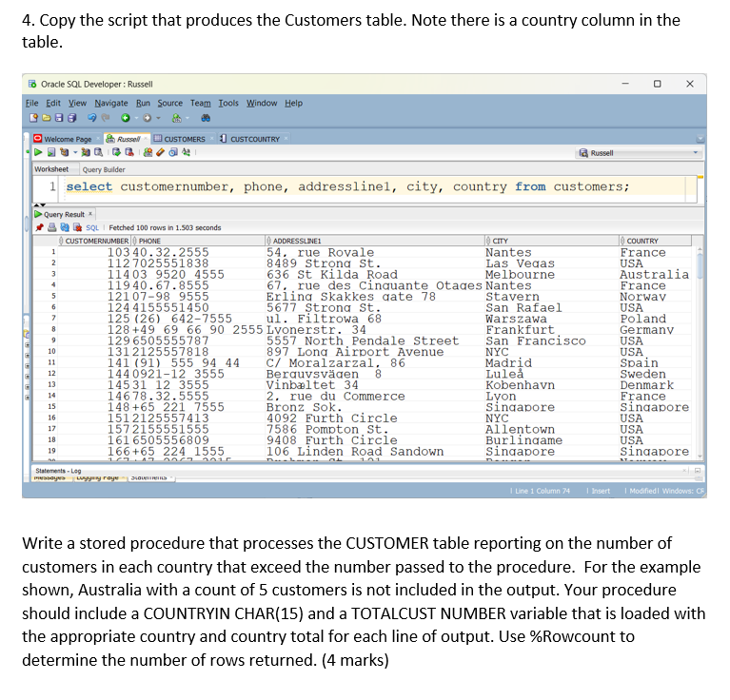Close the Query Result tab
Image resolution: width=730 pixels, height=700 pixels.
[90, 214]
